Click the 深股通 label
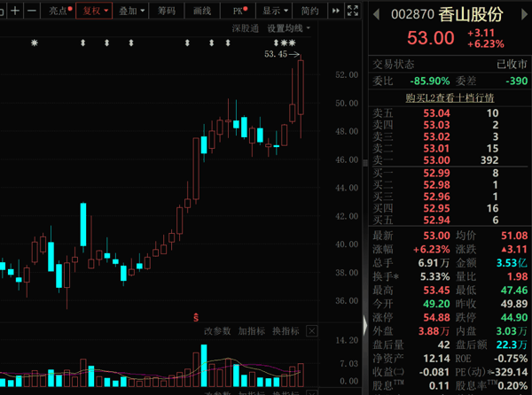Image resolution: width=532 pixels, height=395 pixels. 245,28
